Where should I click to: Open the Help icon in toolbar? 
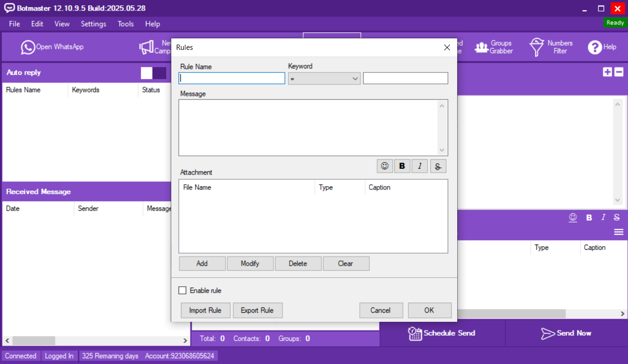[x=602, y=47]
